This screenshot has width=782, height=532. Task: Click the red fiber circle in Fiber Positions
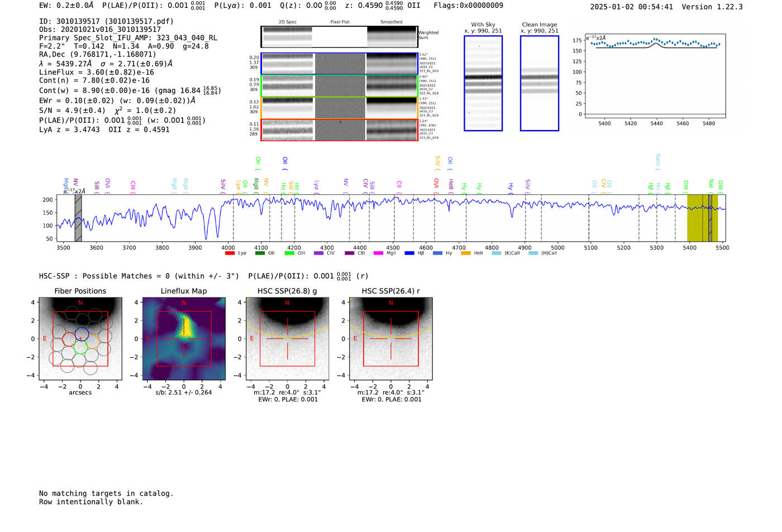[x=69, y=339]
